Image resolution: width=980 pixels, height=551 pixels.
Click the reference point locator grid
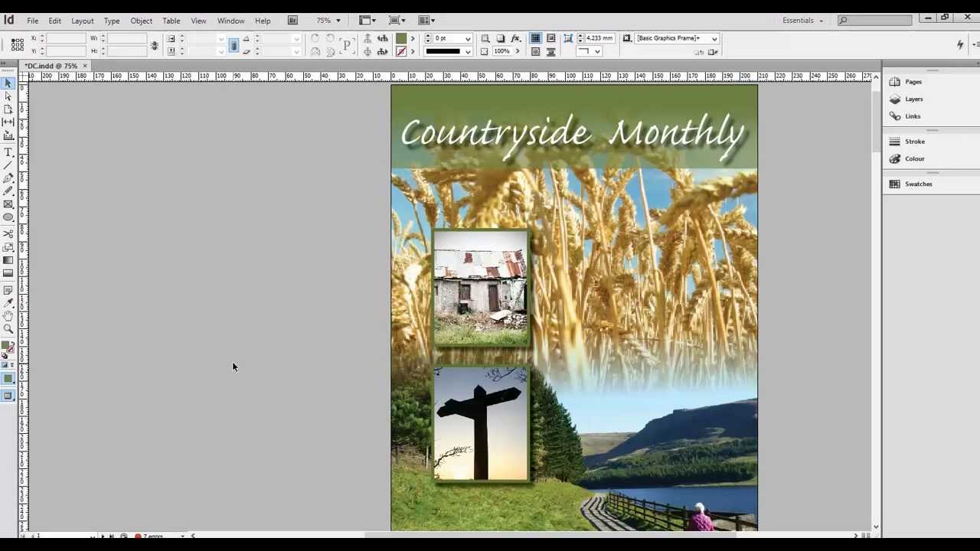click(x=17, y=44)
